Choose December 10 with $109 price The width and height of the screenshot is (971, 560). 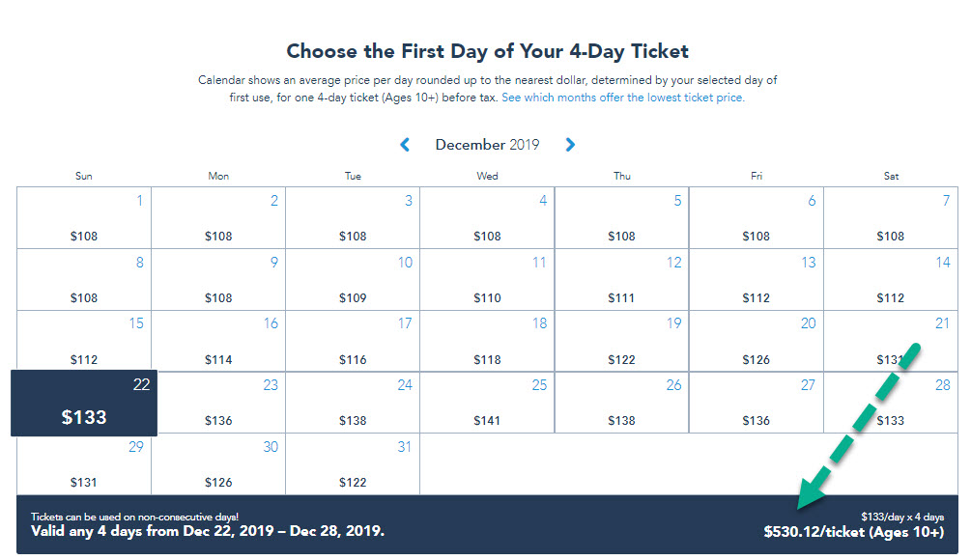click(x=353, y=280)
